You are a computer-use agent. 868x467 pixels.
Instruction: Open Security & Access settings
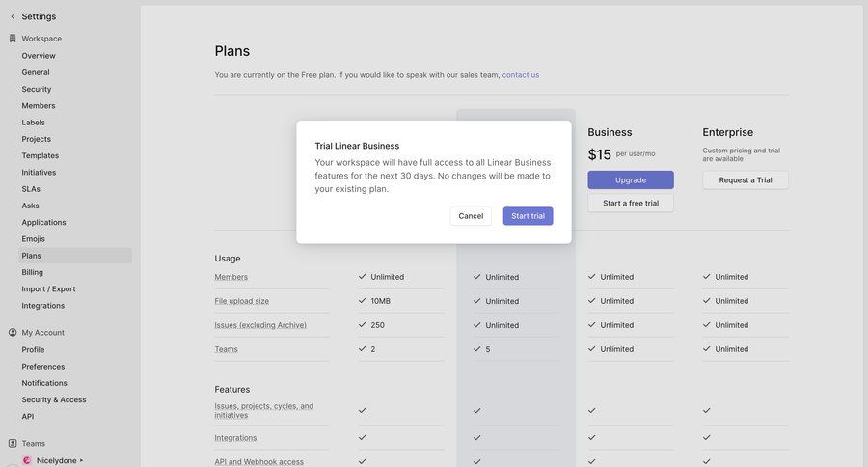click(x=54, y=399)
